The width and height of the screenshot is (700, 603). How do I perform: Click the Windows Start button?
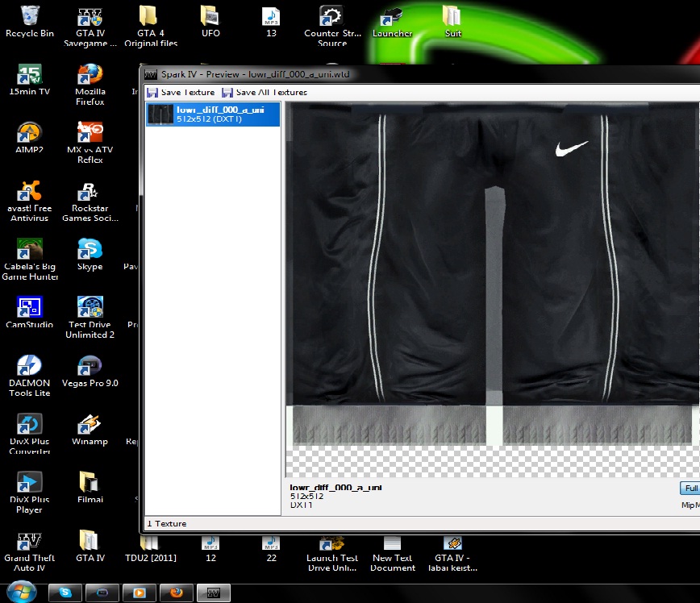pos(22,593)
